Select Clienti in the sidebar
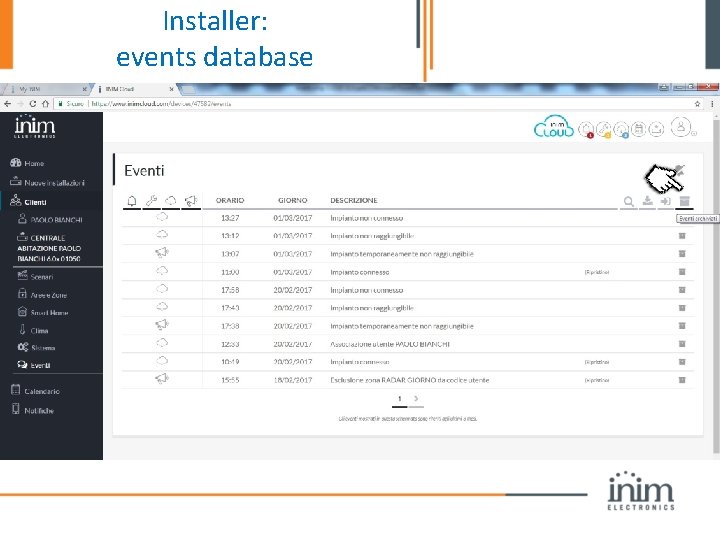Viewport: 720px width, 540px height. coord(28,202)
